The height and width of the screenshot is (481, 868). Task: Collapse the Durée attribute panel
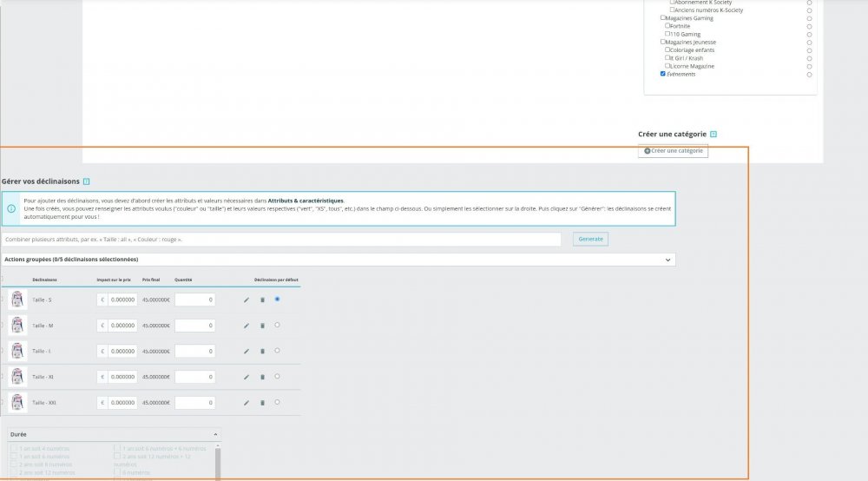[215, 434]
